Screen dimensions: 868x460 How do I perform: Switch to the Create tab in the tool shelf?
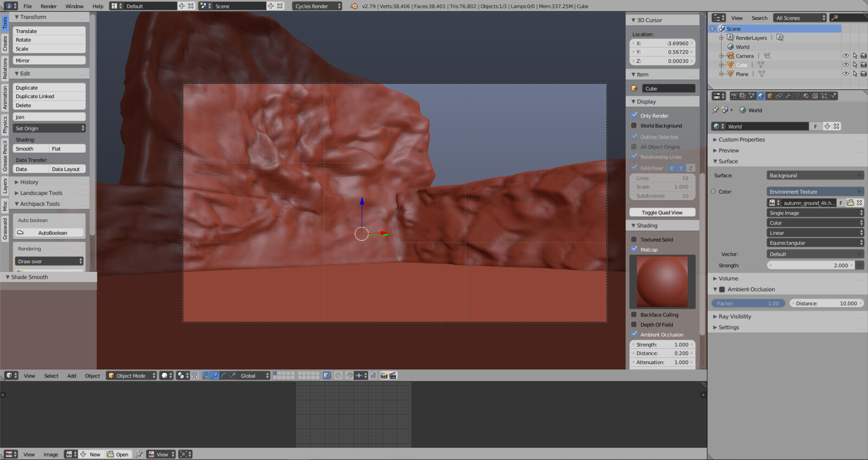(x=5, y=43)
